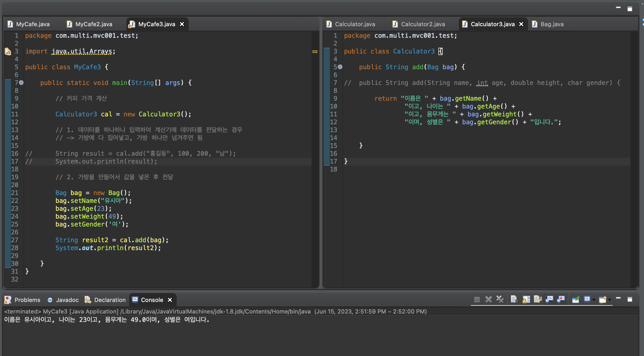
Task: Click the Terminate square icon
Action: point(477,299)
